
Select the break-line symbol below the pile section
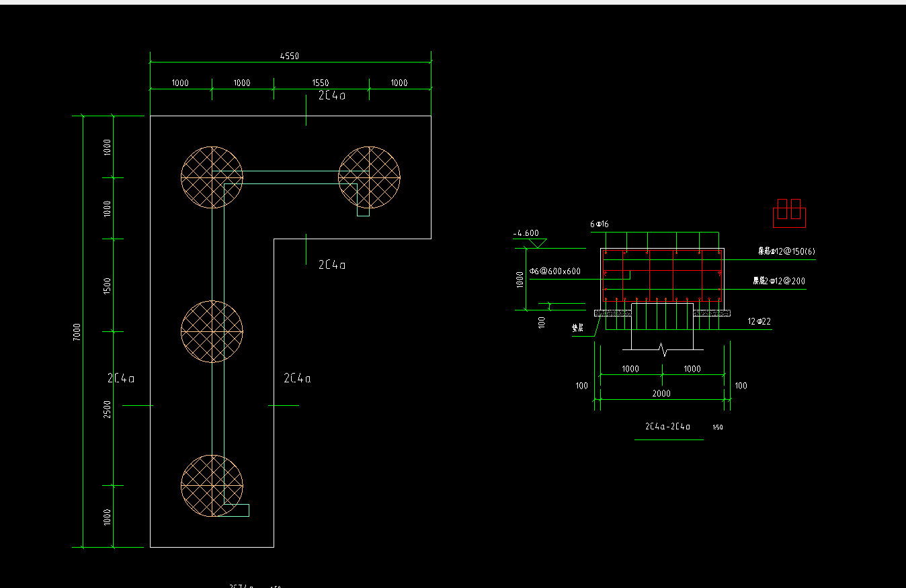pyautogui.click(x=663, y=349)
